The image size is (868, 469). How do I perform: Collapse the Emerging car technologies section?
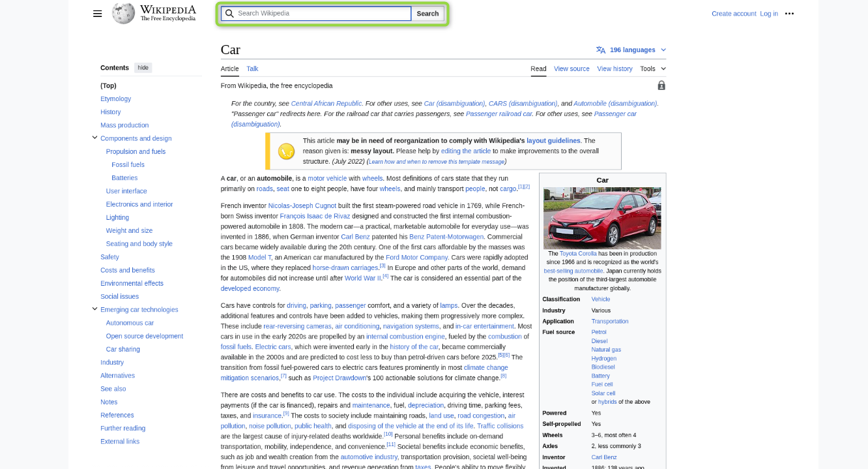click(x=94, y=309)
